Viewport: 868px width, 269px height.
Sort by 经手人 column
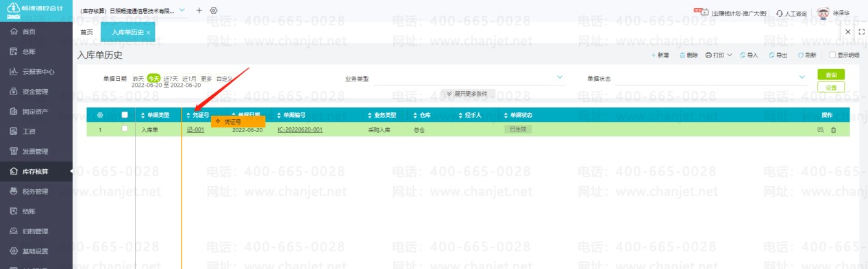pyautogui.click(x=469, y=115)
